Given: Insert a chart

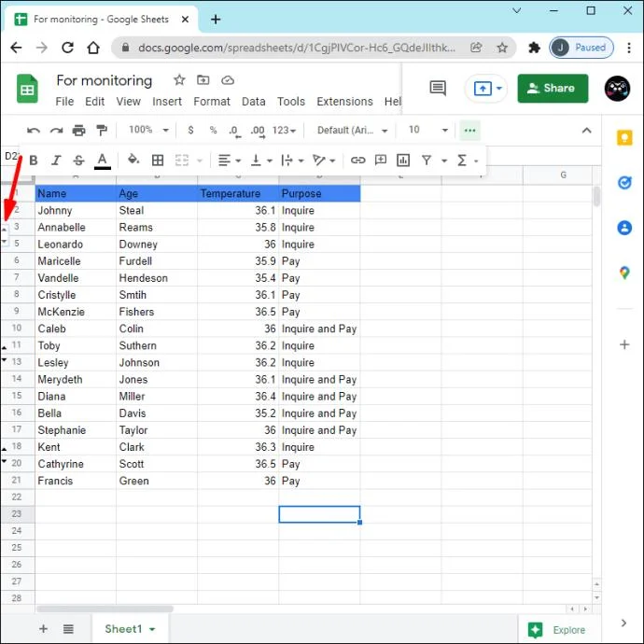Looking at the screenshot, I should click(x=403, y=161).
